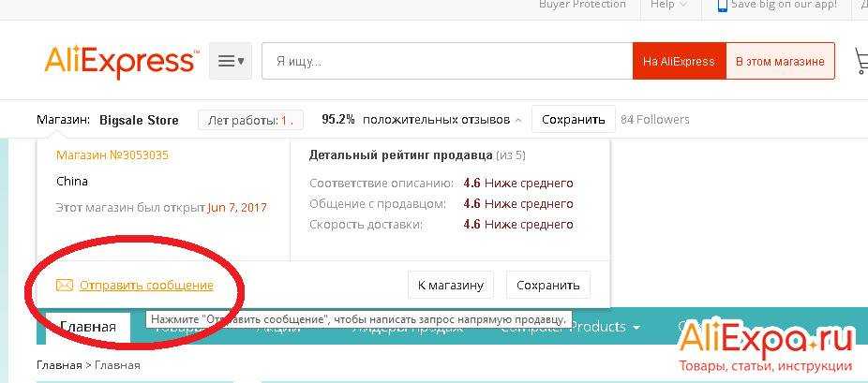Click the Bigsale Store name

tap(139, 120)
